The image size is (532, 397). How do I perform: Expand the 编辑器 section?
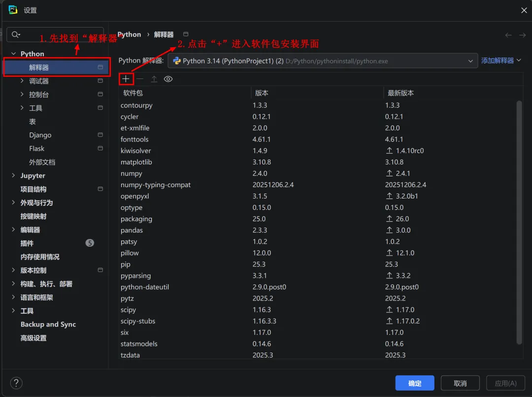(14, 230)
